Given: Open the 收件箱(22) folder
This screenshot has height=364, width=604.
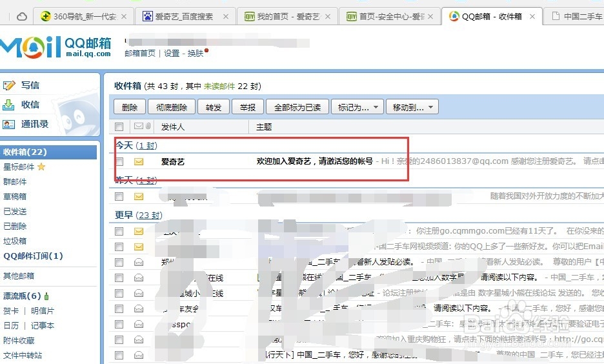Looking at the screenshot, I should point(48,152).
